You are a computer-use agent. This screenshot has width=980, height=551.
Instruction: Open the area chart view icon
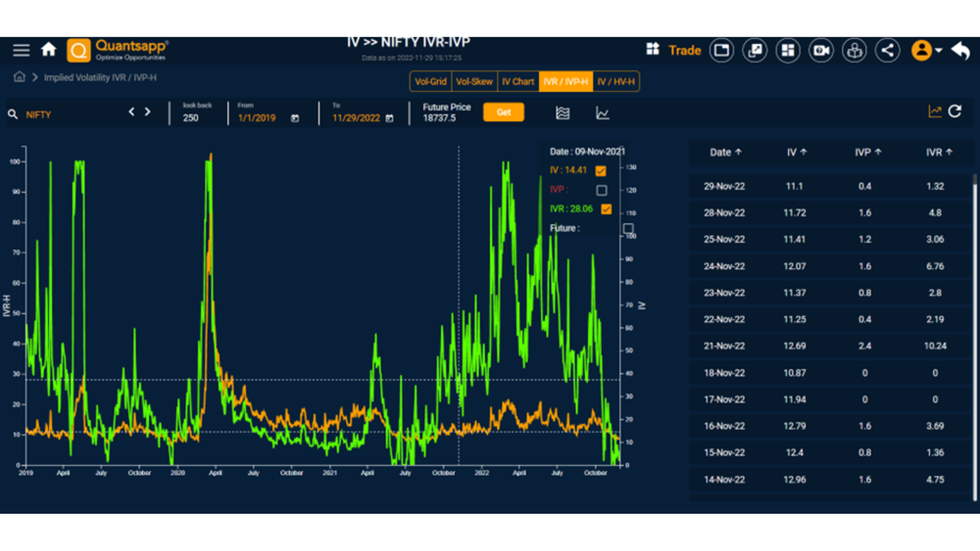coord(562,113)
